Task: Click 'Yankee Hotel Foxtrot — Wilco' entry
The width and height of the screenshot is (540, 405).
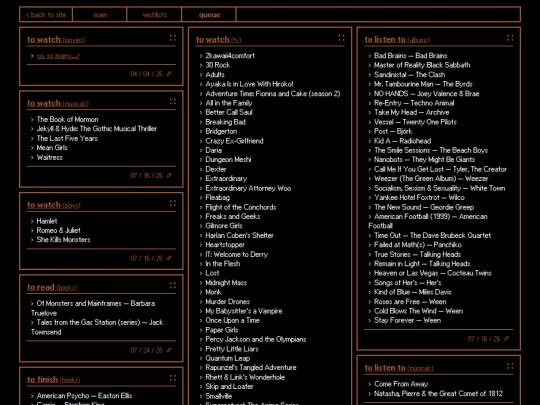Action: point(419,198)
